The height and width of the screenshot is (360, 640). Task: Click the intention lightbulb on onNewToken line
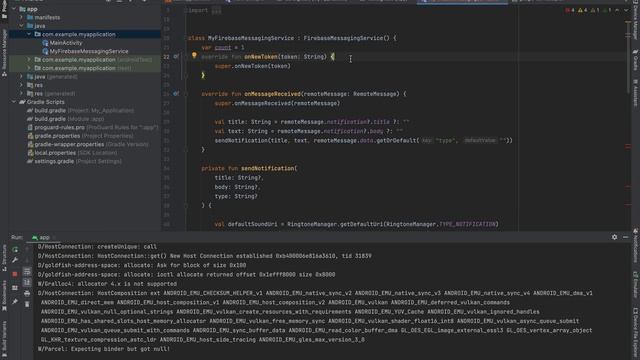[x=194, y=55]
